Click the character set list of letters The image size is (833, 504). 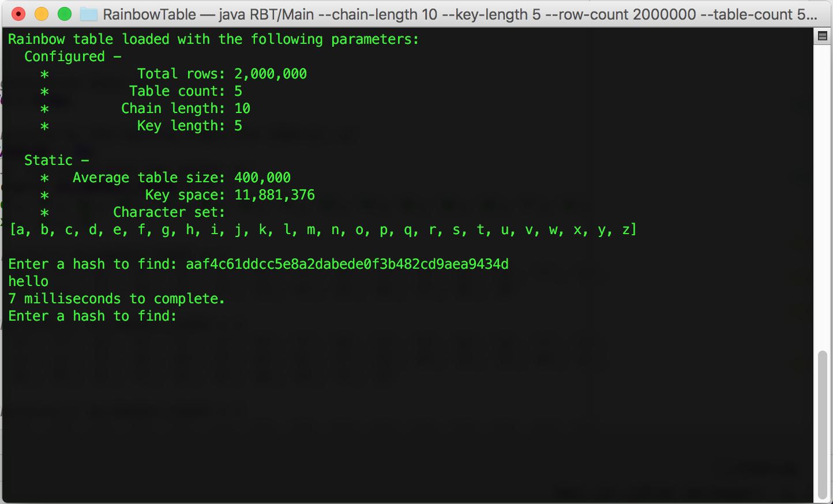(x=323, y=230)
